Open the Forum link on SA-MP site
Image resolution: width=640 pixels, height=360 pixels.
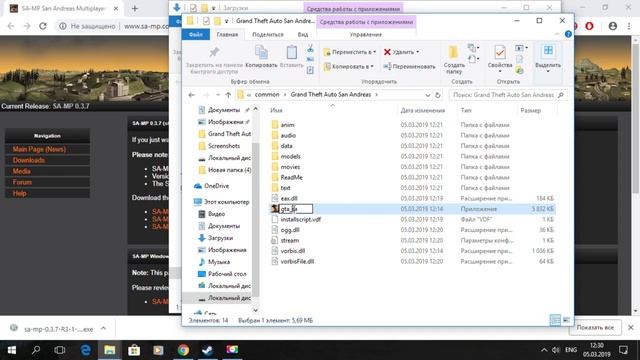(x=22, y=182)
